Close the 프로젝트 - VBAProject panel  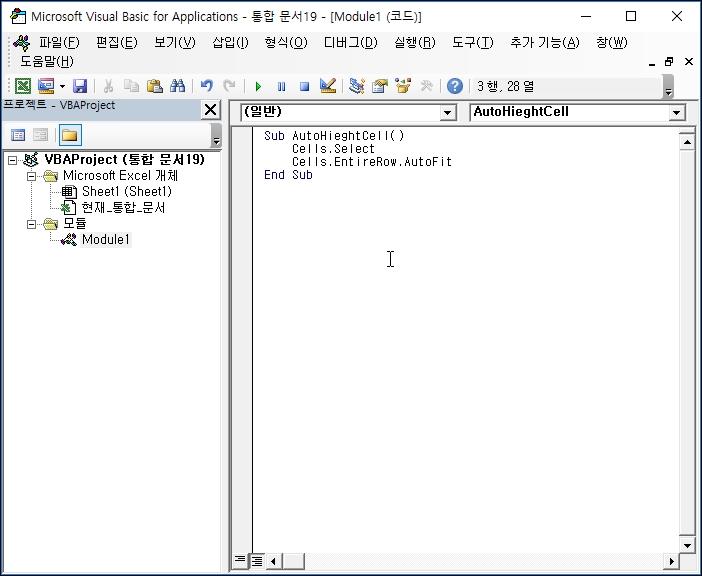coord(210,110)
